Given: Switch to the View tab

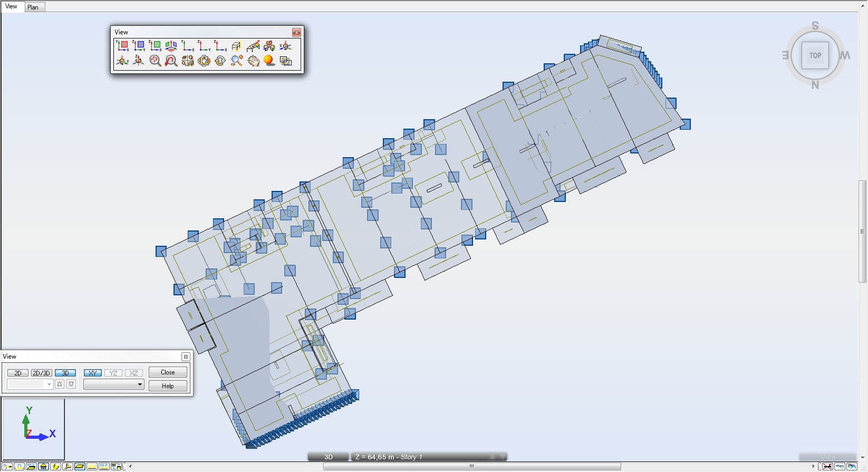Looking at the screenshot, I should [11, 6].
